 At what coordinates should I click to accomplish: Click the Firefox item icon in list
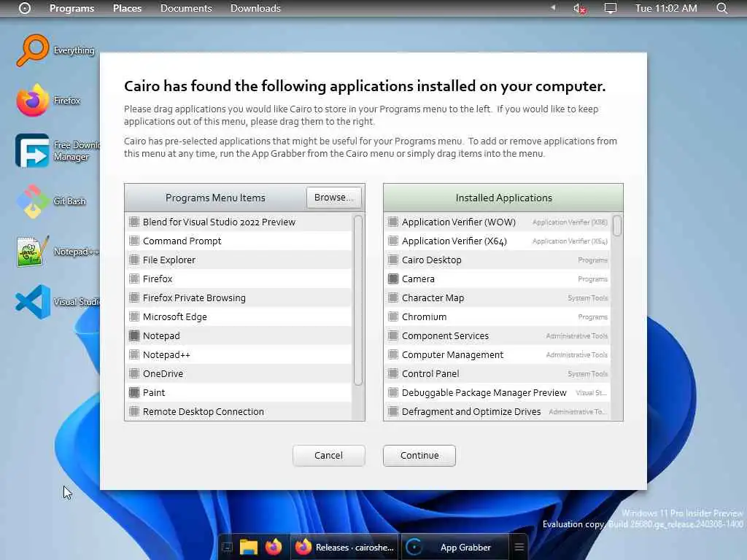click(x=134, y=279)
